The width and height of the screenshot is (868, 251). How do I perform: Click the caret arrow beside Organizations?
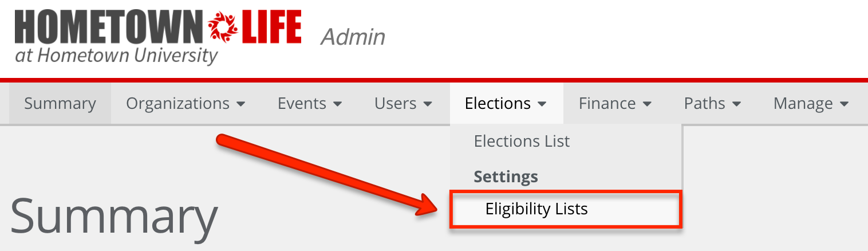(x=241, y=104)
